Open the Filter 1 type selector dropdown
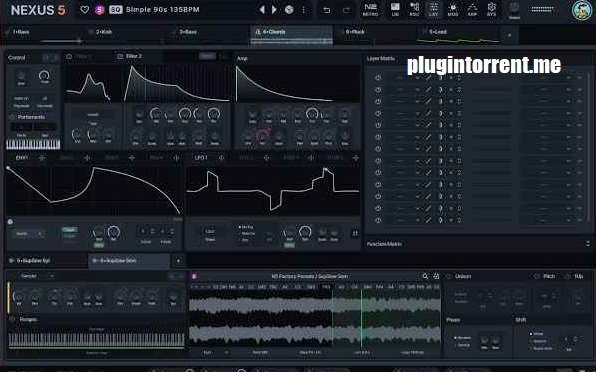This screenshot has height=372, width=596. [x=93, y=114]
